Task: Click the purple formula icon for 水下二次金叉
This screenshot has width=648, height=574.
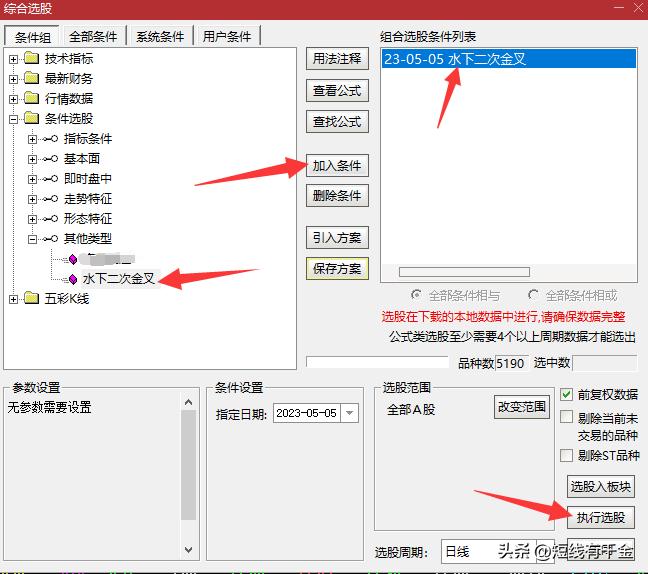Action: coord(73,279)
